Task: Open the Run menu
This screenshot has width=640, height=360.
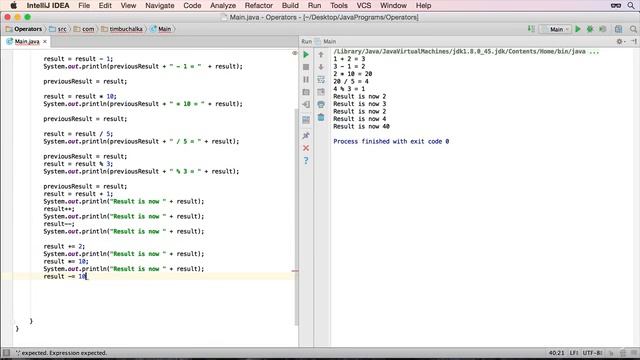Action: 314,6
